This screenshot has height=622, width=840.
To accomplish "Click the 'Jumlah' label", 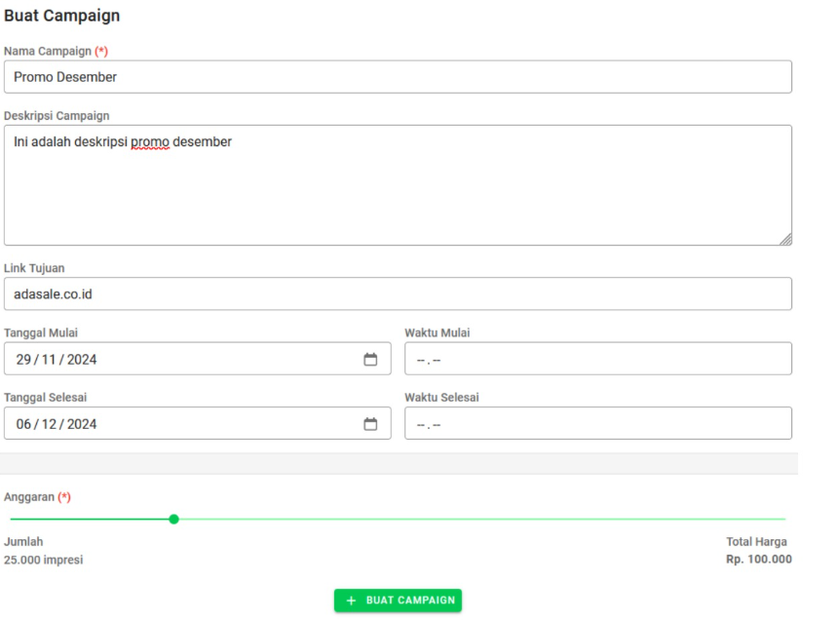I will point(23,542).
